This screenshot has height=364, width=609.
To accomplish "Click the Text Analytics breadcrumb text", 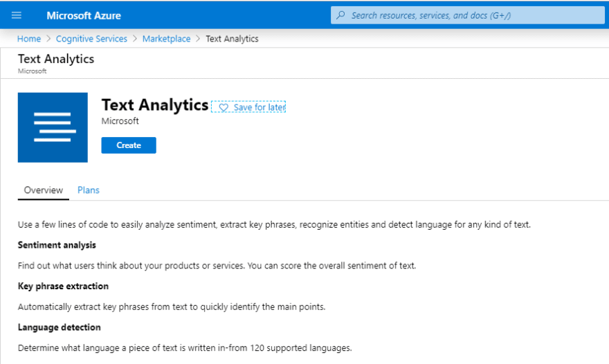I will (232, 39).
